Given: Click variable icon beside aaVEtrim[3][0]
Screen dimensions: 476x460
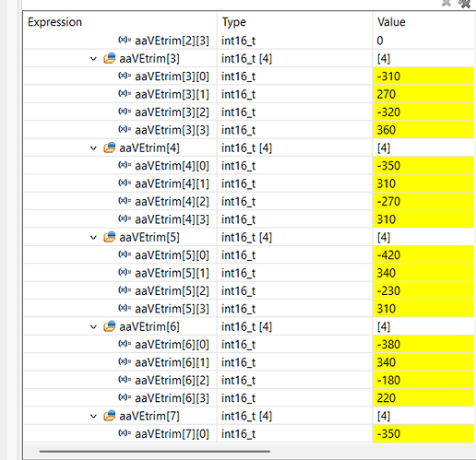Looking at the screenshot, I should 125,76.
